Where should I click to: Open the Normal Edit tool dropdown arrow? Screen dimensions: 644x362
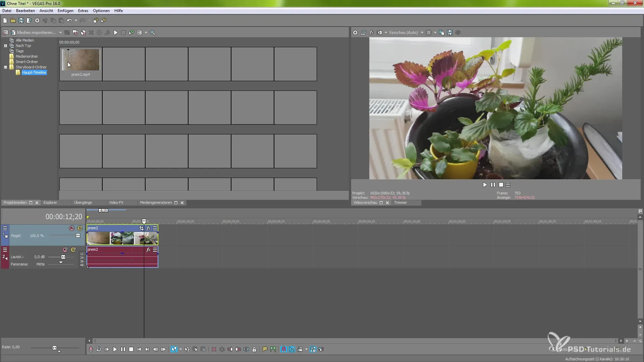tap(180, 349)
